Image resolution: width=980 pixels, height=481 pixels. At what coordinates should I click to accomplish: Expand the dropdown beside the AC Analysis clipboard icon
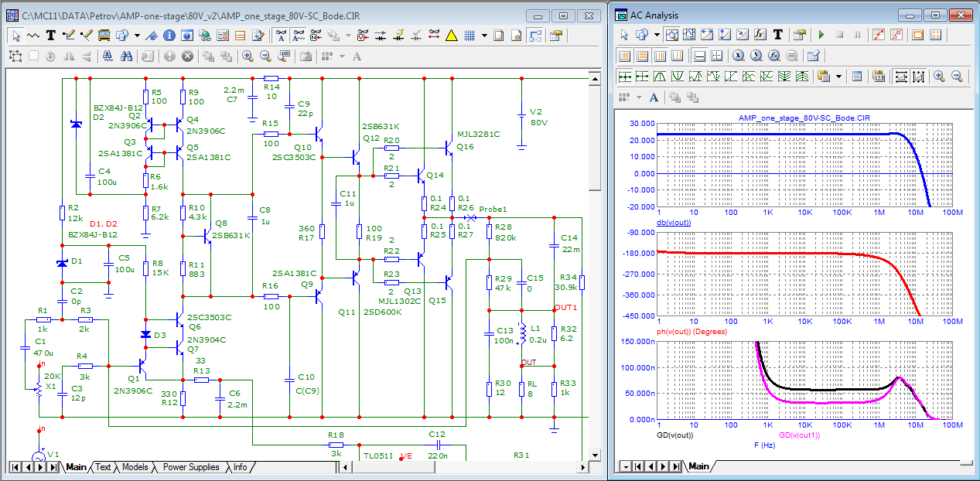(839, 77)
